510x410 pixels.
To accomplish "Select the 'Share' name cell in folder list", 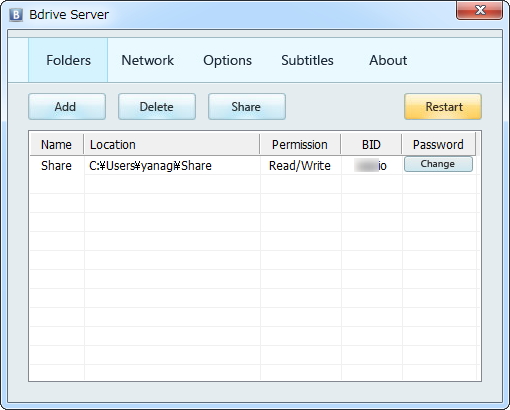I will [x=56, y=165].
